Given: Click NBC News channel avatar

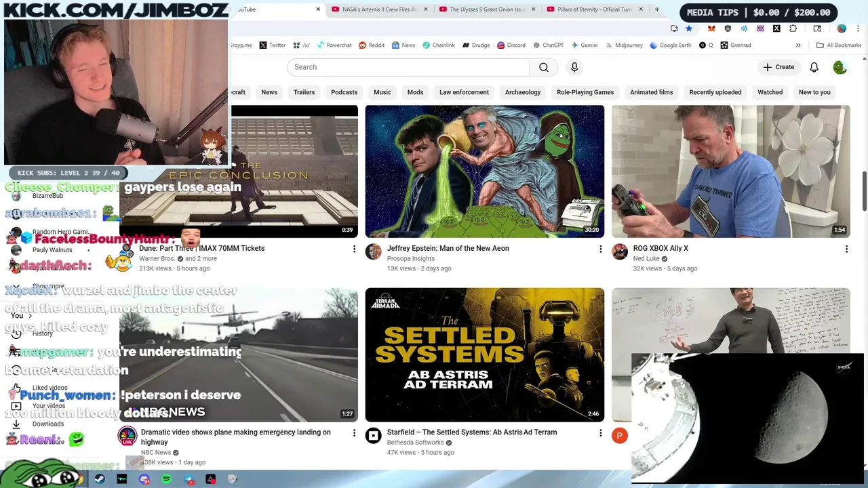Looking at the screenshot, I should [127, 436].
